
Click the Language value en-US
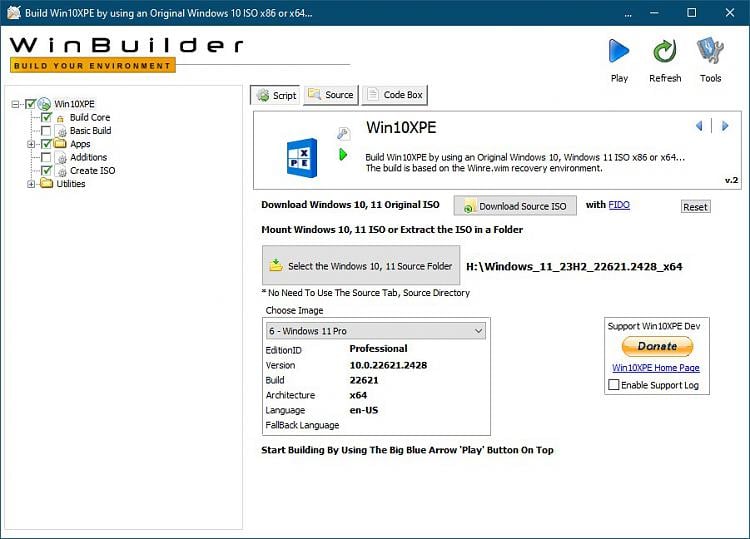point(364,410)
